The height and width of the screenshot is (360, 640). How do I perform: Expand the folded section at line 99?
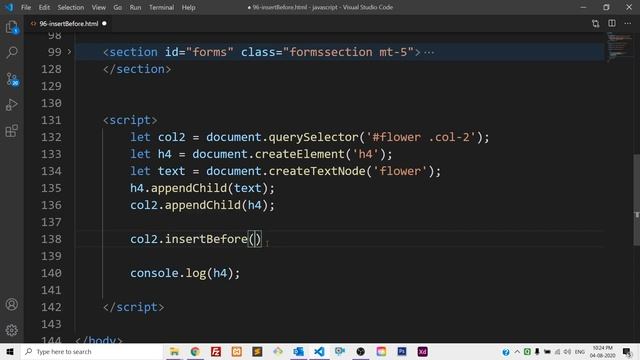[69, 52]
